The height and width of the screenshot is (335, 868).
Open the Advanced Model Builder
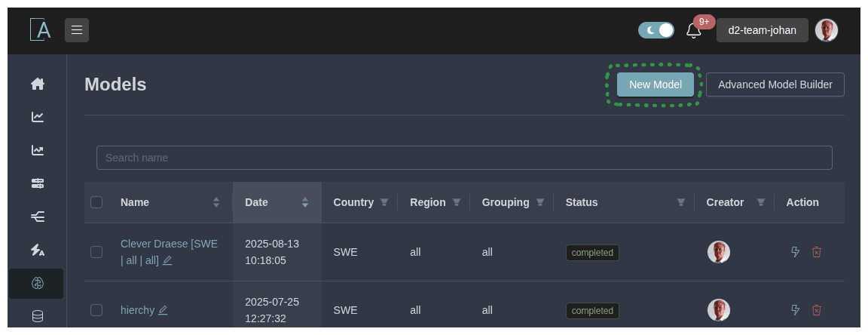pos(775,85)
